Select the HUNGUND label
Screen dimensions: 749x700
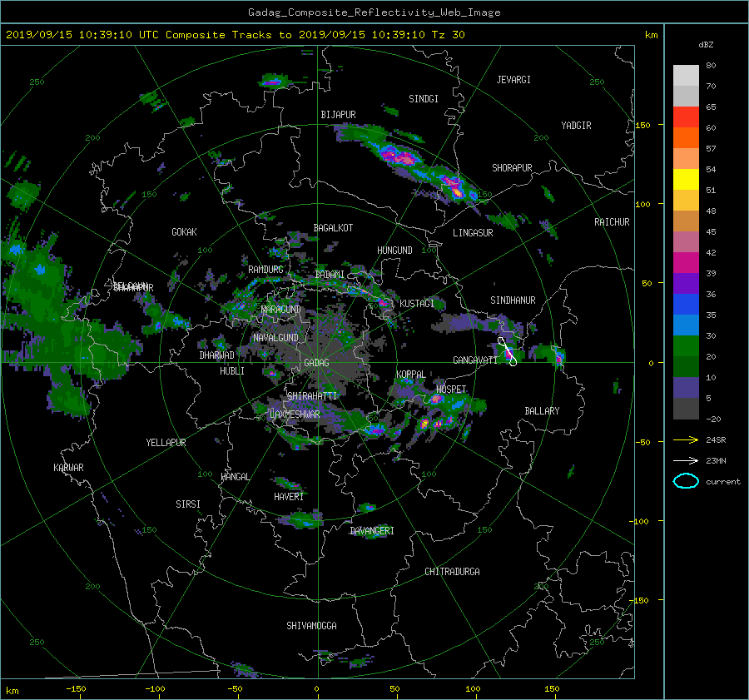(x=394, y=251)
